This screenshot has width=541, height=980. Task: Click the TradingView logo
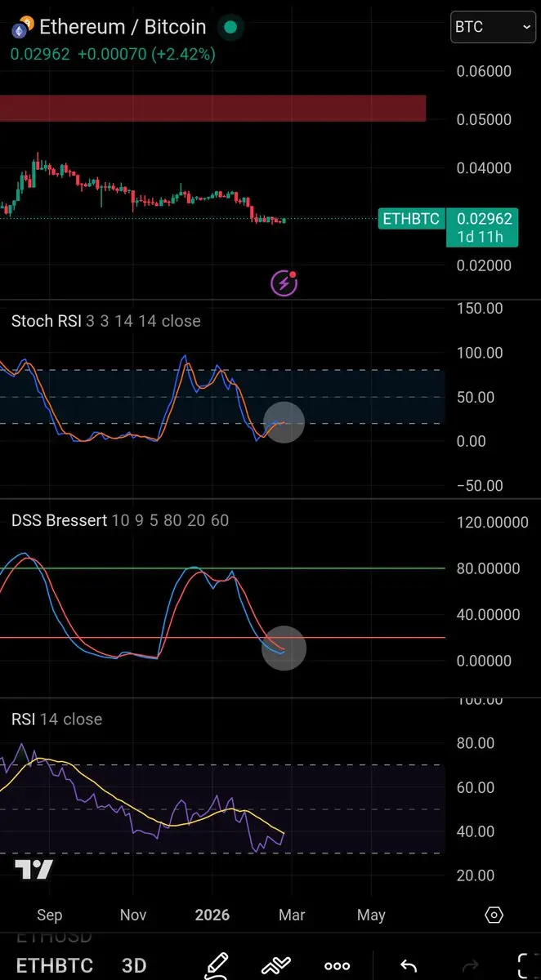pyautogui.click(x=34, y=870)
